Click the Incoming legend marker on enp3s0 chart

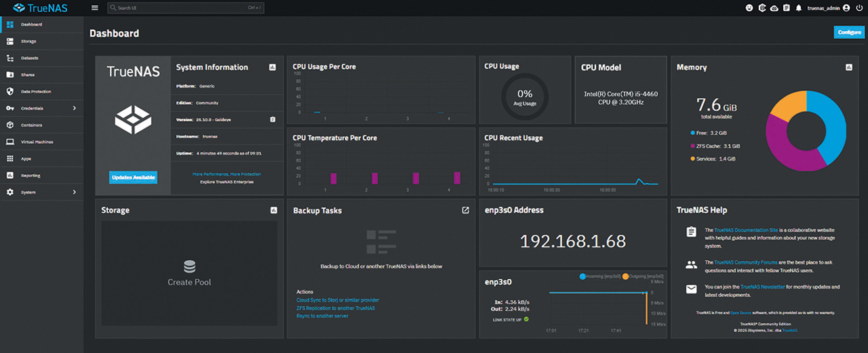pyautogui.click(x=583, y=276)
